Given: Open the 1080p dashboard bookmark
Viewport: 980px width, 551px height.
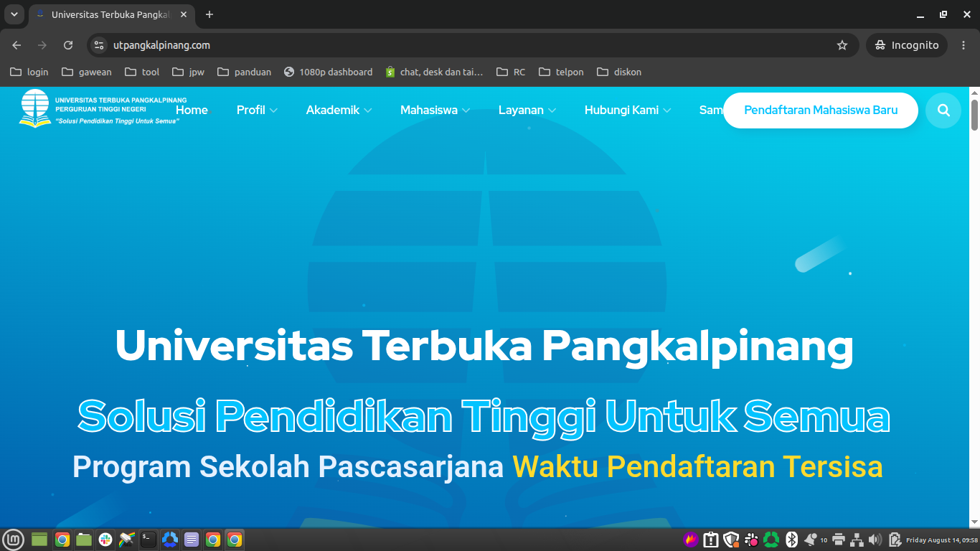Looking at the screenshot, I should 329,72.
